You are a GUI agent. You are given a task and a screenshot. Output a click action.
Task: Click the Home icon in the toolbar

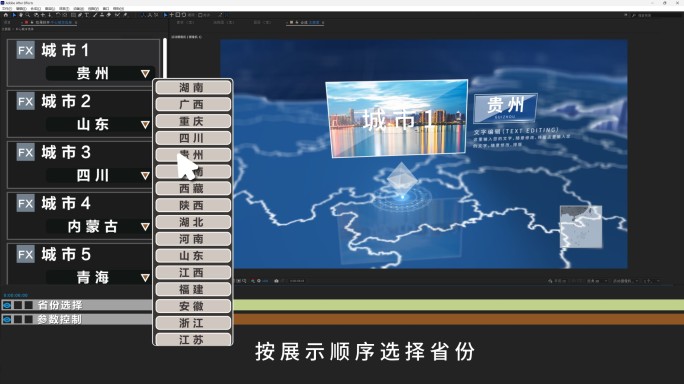point(6,15)
